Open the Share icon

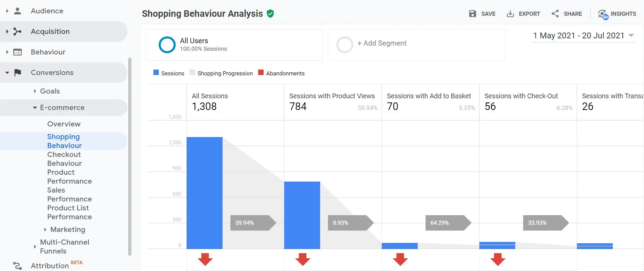555,14
